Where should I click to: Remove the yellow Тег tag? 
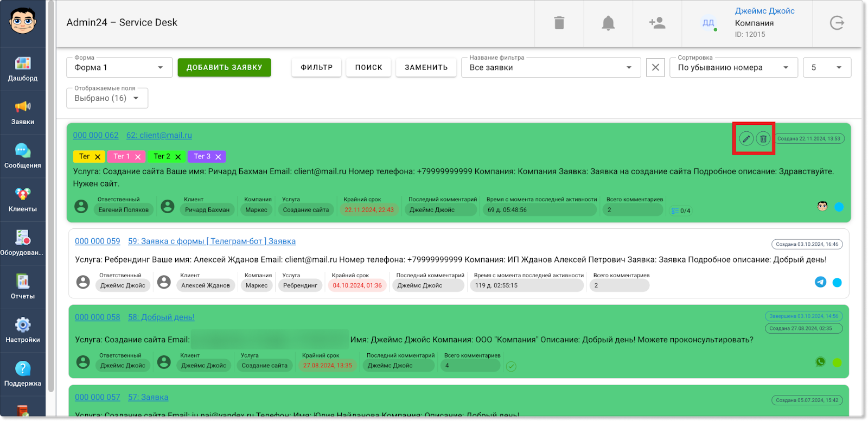(98, 157)
